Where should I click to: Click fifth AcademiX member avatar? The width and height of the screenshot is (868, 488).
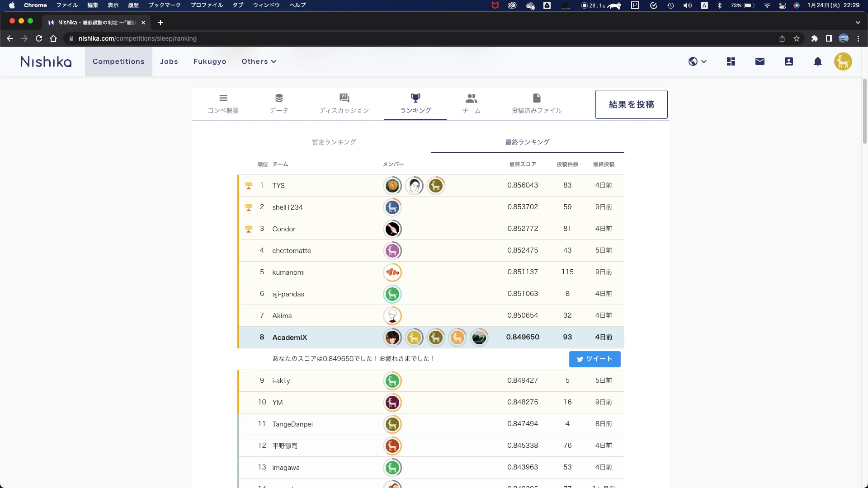pos(479,338)
